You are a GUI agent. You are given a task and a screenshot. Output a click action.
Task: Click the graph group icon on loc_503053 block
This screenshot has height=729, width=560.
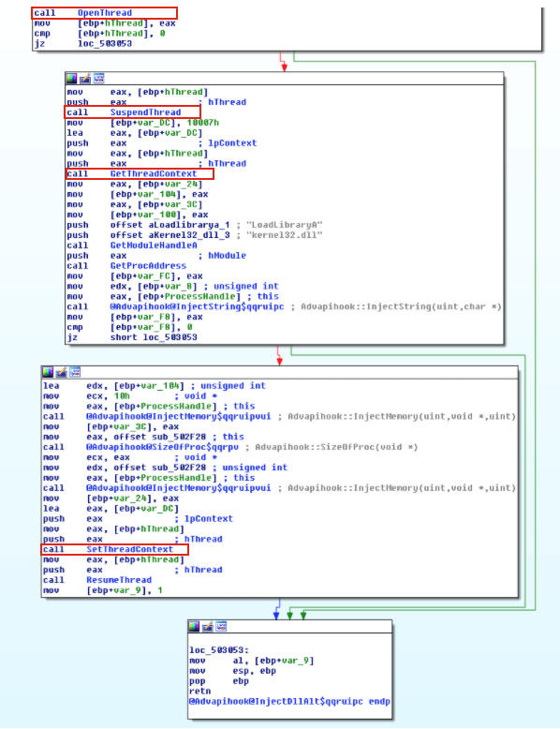coord(221,626)
